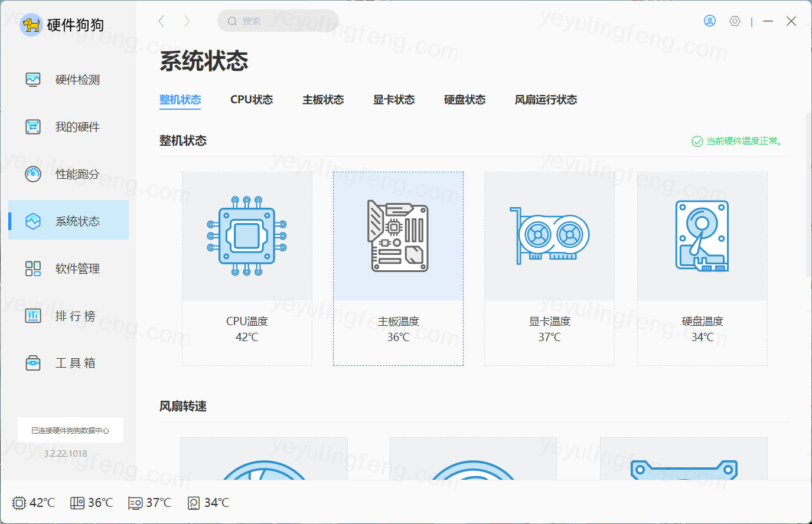Image resolution: width=812 pixels, height=524 pixels.
Task: Switch to the 主板状态 tab
Action: pos(323,100)
